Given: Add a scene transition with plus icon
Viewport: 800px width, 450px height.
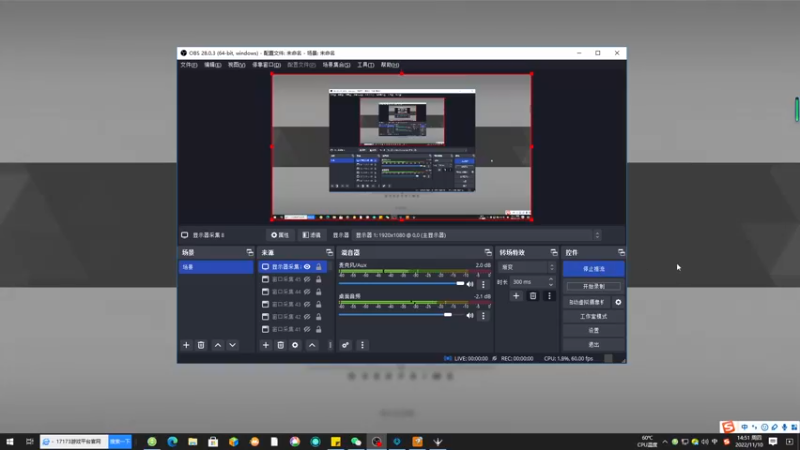Looking at the screenshot, I should click(x=516, y=296).
